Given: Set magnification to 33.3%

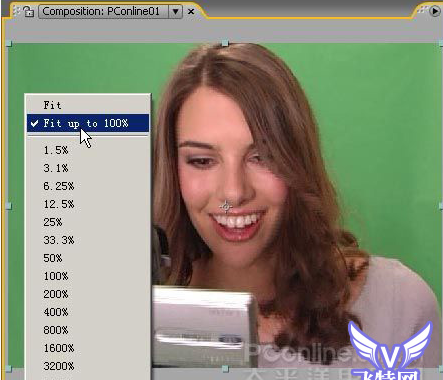Looking at the screenshot, I should pos(88,240).
